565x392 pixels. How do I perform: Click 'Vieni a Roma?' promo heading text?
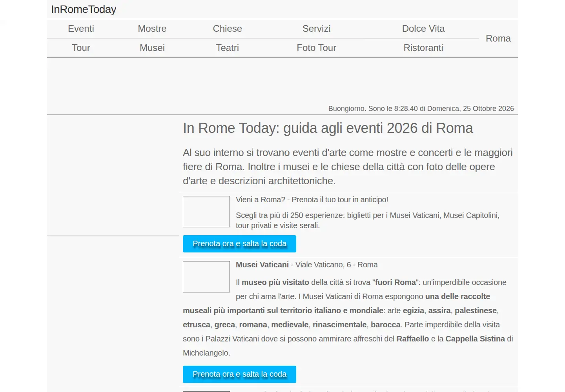pos(312,200)
